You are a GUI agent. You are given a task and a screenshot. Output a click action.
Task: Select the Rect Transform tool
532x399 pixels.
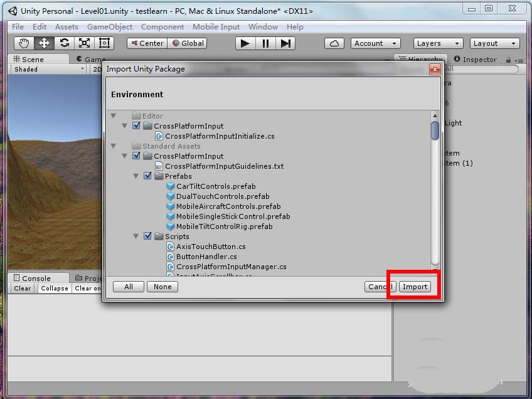pyautogui.click(x=104, y=43)
